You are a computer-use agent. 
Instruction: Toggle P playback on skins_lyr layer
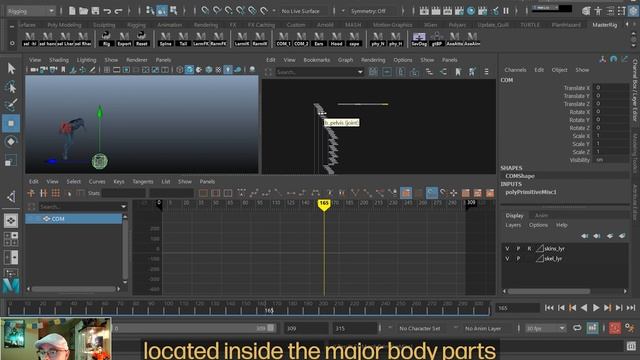click(518, 249)
